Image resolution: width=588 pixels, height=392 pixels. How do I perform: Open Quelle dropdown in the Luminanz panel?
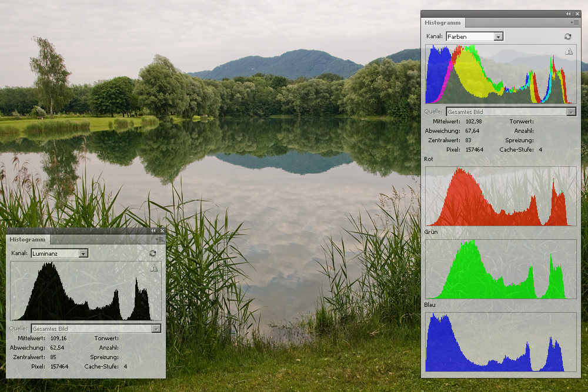point(96,329)
